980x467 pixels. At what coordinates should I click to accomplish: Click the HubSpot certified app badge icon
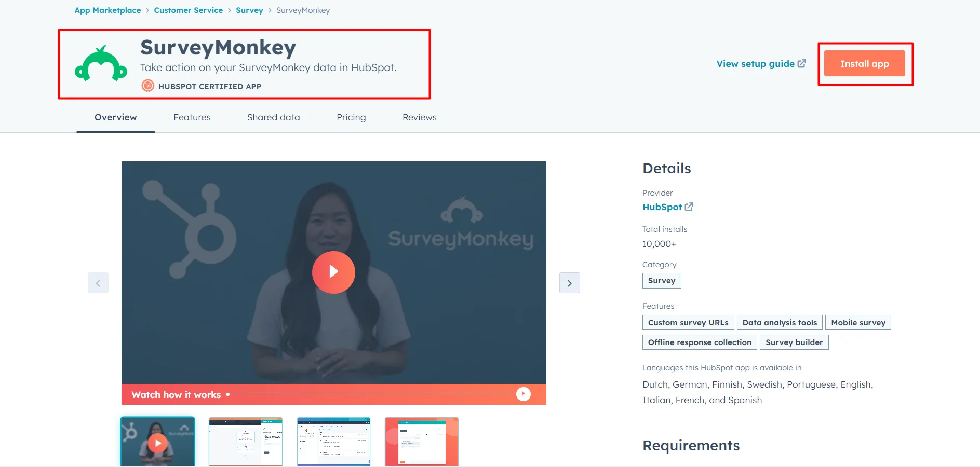click(x=147, y=86)
